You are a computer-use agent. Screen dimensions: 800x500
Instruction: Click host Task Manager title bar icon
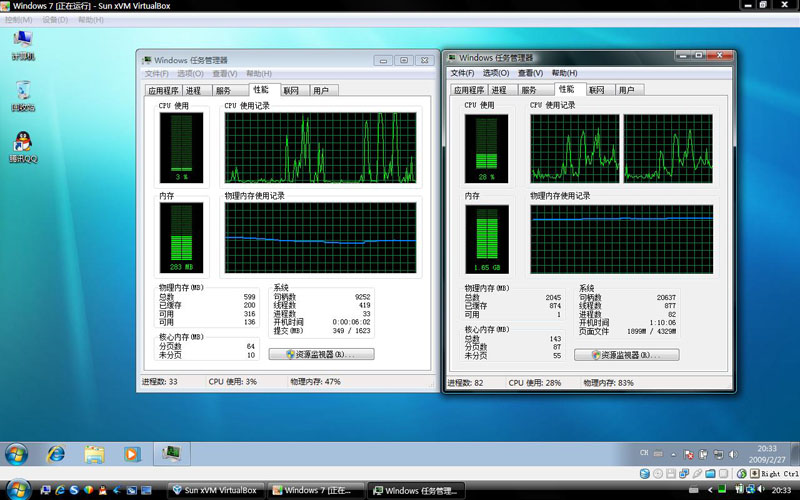point(452,58)
